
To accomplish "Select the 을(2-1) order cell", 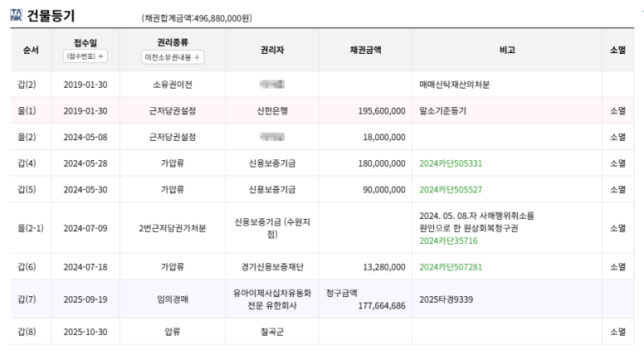I will pos(31,228).
